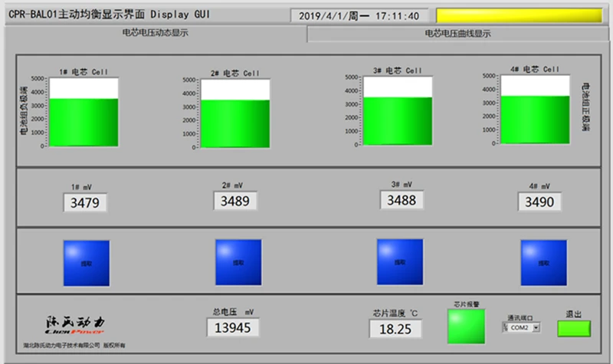Click the blue square indicator under 4# mV

point(544,263)
